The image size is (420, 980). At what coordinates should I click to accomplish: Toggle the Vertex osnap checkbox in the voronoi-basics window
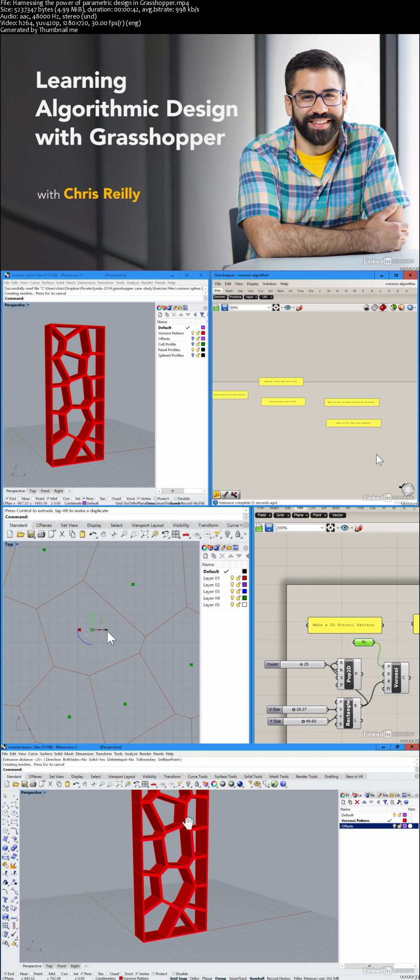137,974
